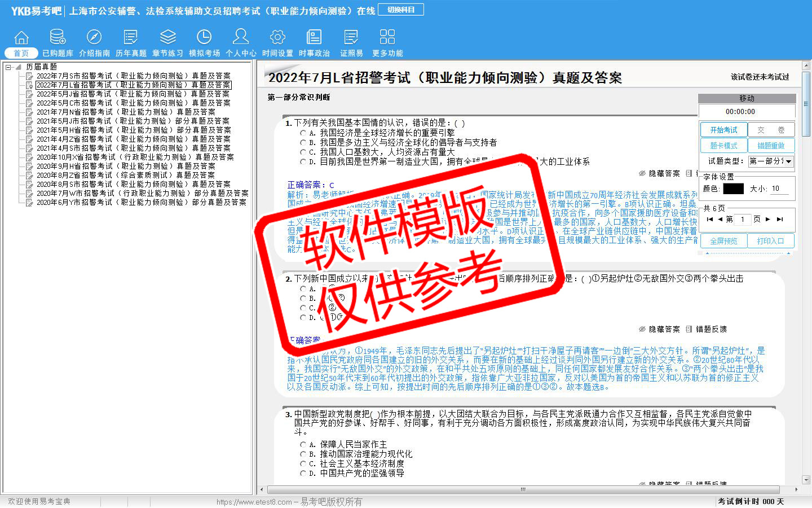Open 2020年8月Z省综合素质测试 tree item
This screenshot has height=508, width=812.
[126, 175]
